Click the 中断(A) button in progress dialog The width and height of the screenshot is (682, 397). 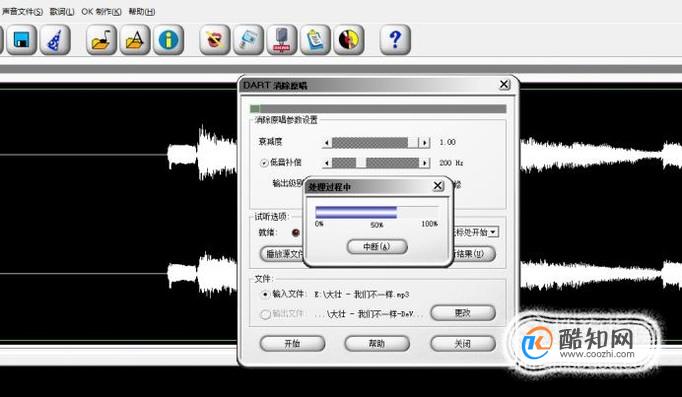click(x=377, y=247)
